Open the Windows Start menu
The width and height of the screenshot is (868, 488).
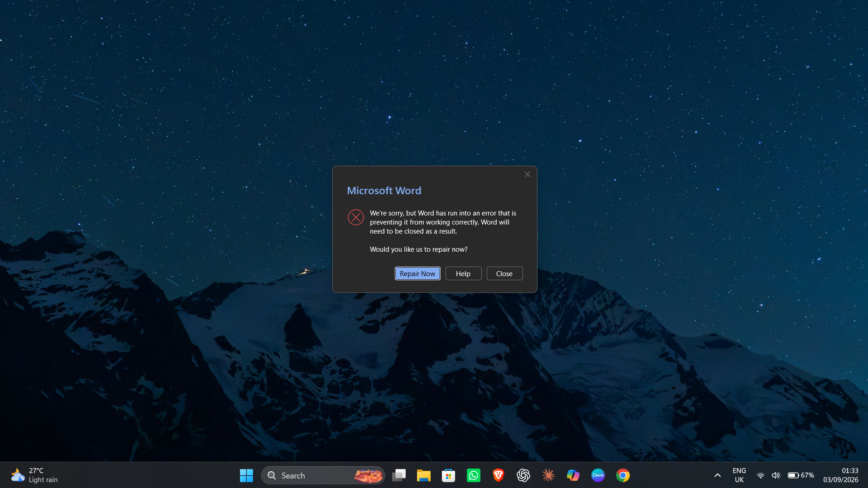(x=246, y=475)
